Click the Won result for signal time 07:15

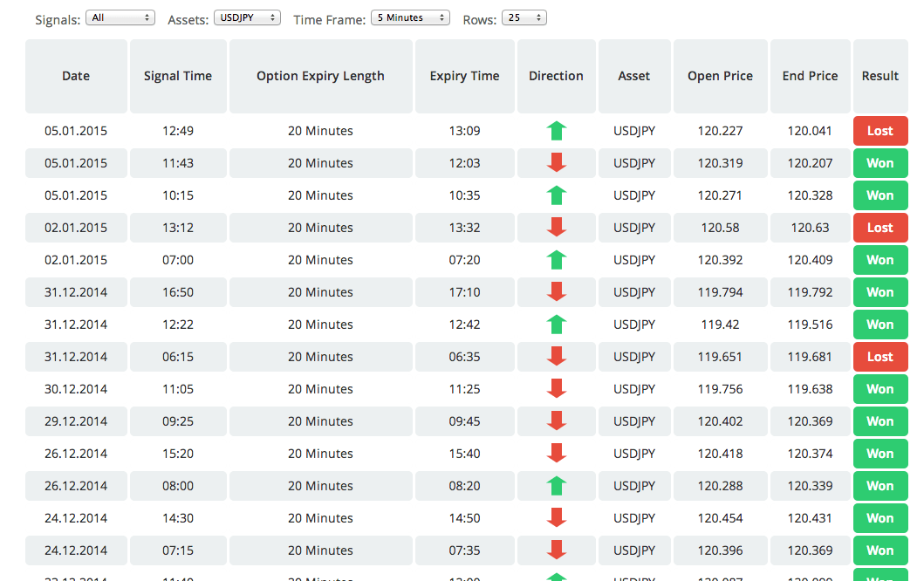(880, 550)
